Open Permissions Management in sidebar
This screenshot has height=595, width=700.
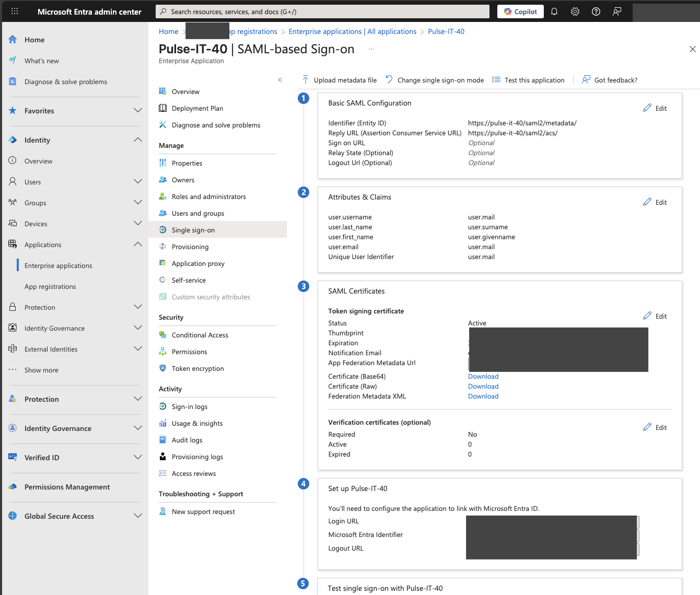pyautogui.click(x=67, y=487)
